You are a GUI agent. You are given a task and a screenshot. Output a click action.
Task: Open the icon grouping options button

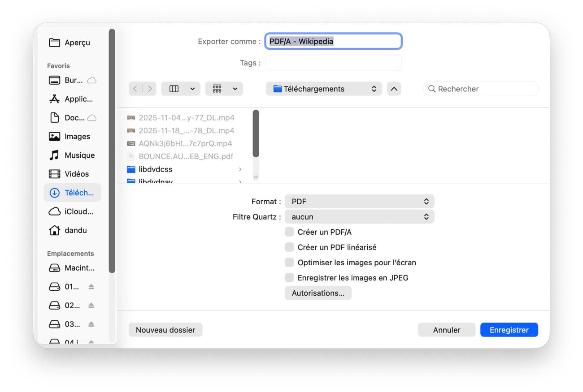[224, 89]
